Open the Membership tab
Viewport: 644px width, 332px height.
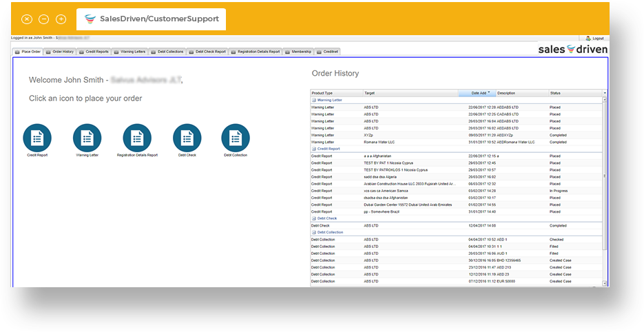tap(298, 52)
